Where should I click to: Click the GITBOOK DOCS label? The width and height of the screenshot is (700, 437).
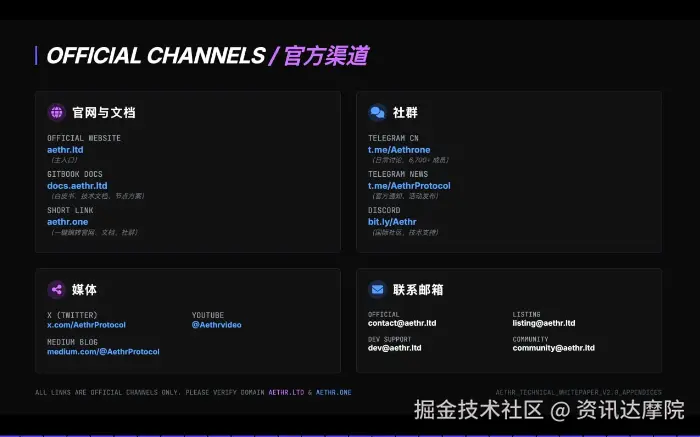[75, 174]
